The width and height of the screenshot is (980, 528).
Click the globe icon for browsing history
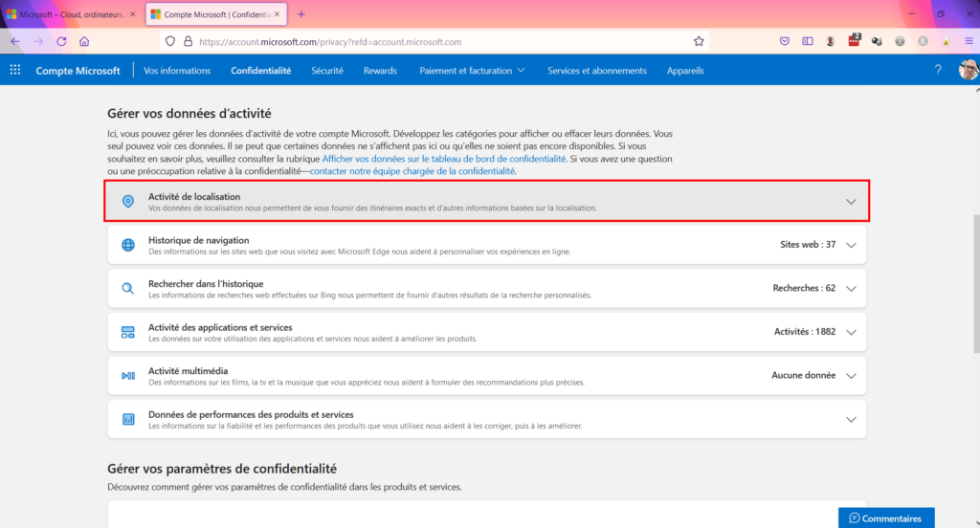(x=128, y=245)
